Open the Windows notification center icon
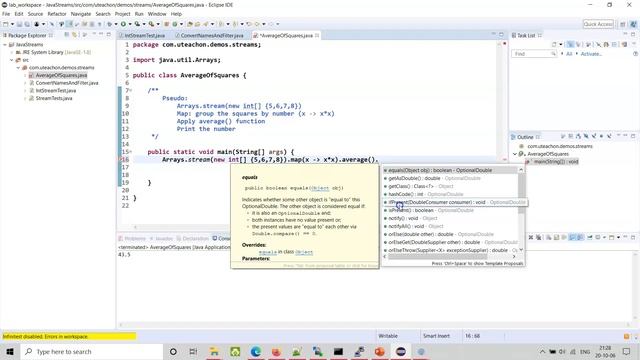Screen dimensions: 640x360 (x=627, y=351)
